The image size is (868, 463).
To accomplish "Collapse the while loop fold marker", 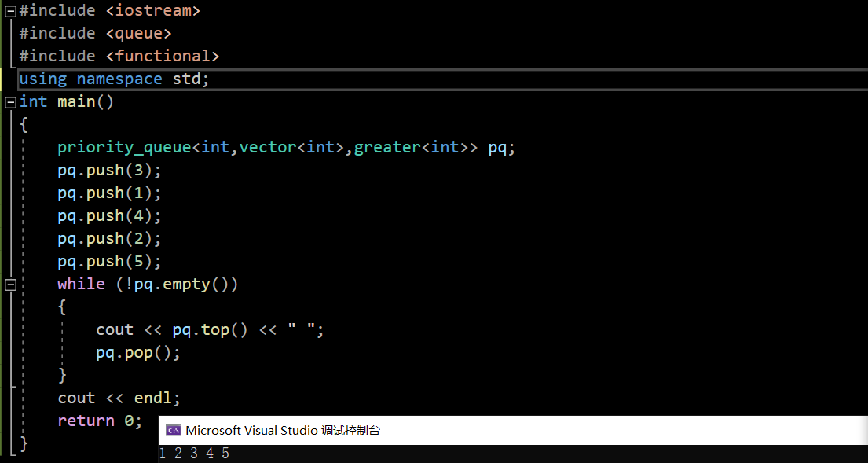I will [10, 285].
